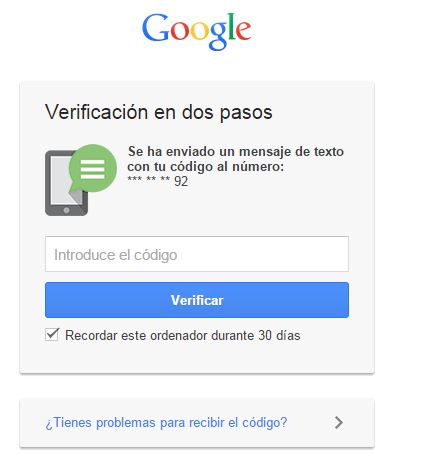Screen dimensions: 422x454
Task: Select the 'Verificación en dos pasos' heading
Action: (159, 112)
